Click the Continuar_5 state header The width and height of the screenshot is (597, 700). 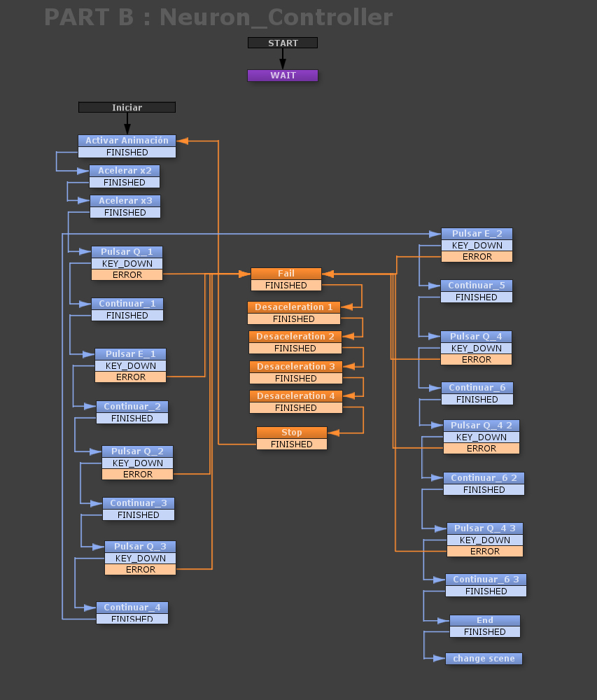[476, 286]
